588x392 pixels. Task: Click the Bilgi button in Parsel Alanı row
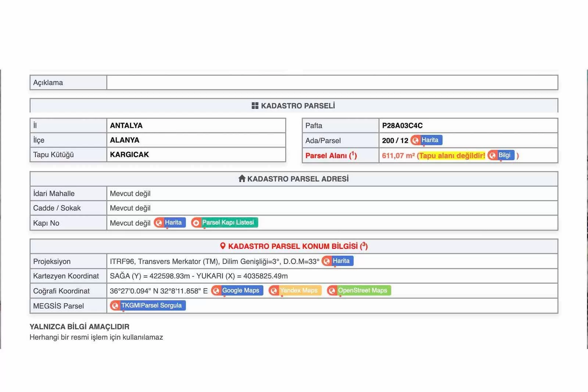[x=501, y=155]
